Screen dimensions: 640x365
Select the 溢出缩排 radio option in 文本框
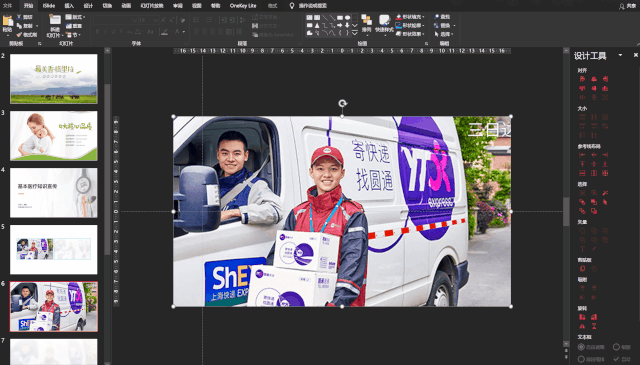581,359
